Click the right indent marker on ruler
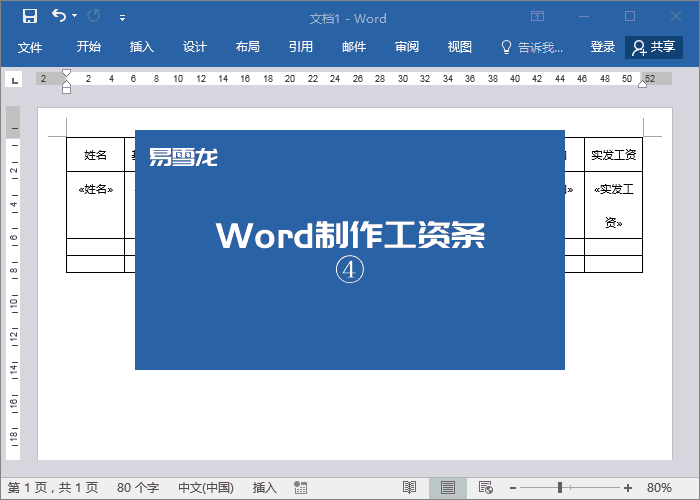Viewport: 700px width, 500px height. click(642, 84)
